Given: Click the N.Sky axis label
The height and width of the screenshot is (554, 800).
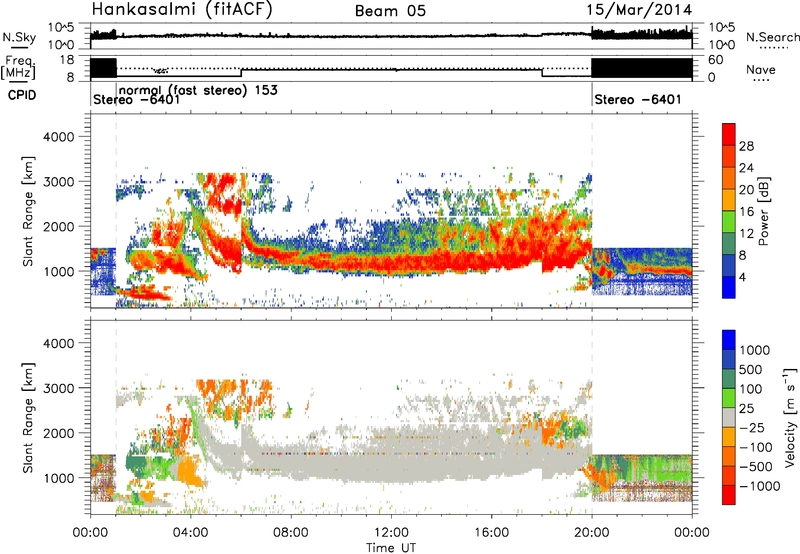Looking at the screenshot, I should click(19, 37).
